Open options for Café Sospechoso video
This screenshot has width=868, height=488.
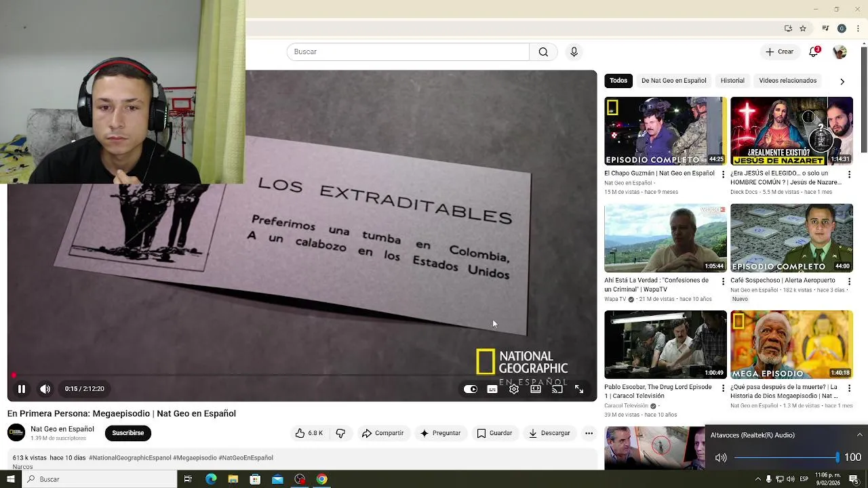pyautogui.click(x=849, y=281)
